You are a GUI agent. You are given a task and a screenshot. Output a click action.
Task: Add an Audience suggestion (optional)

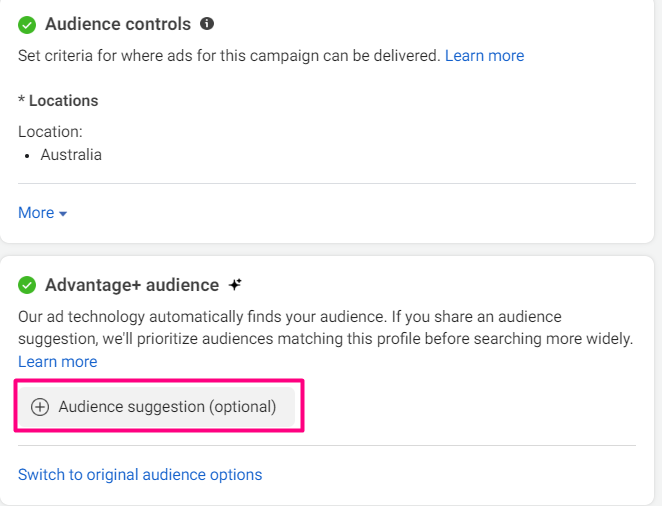click(157, 407)
